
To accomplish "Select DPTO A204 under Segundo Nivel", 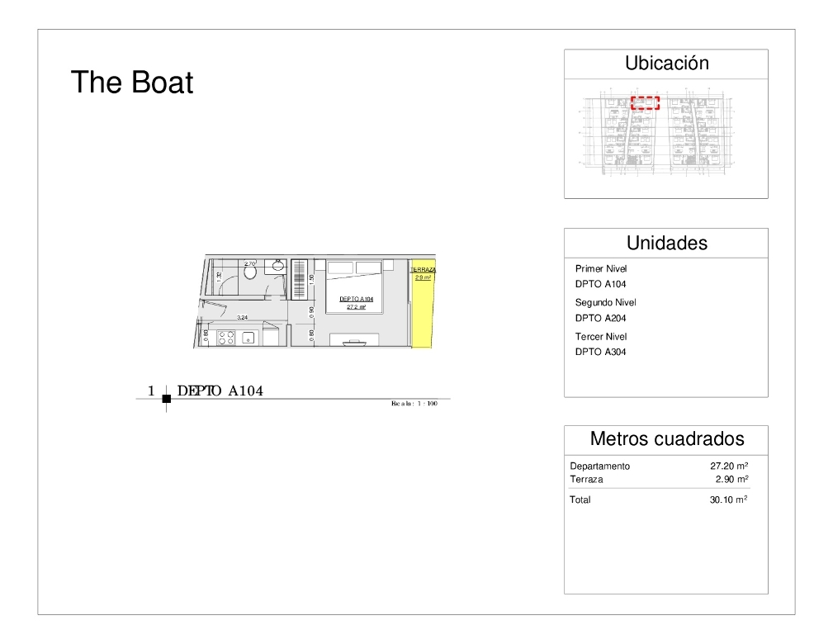I will [599, 318].
